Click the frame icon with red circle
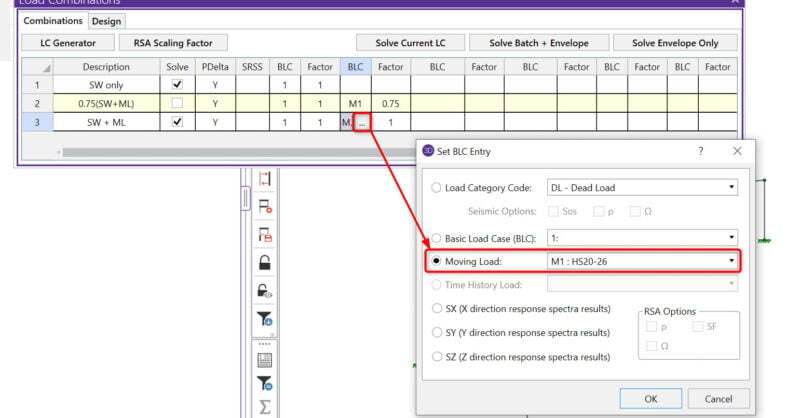The image size is (800, 418). tap(266, 207)
